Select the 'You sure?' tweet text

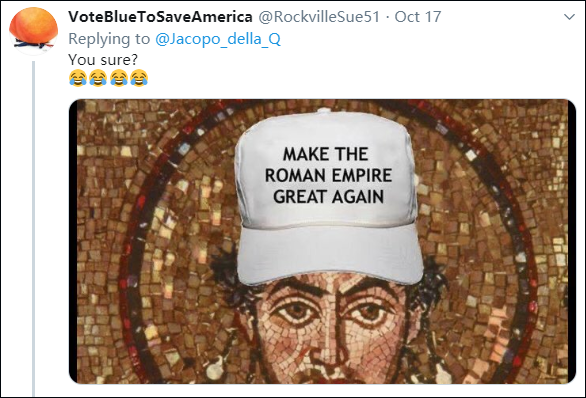click(x=103, y=59)
